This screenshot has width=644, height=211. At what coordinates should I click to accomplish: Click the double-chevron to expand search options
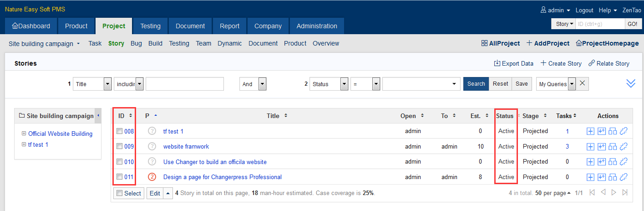click(x=630, y=83)
